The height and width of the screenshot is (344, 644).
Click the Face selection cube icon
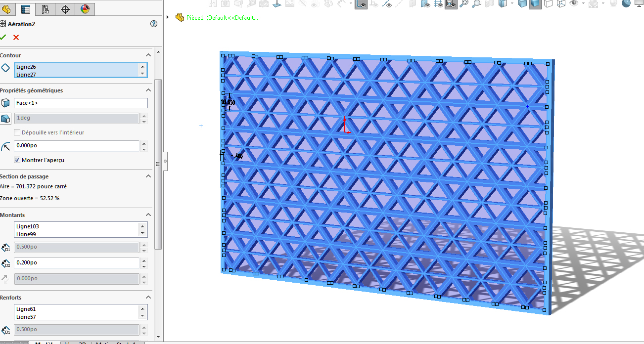(5, 103)
